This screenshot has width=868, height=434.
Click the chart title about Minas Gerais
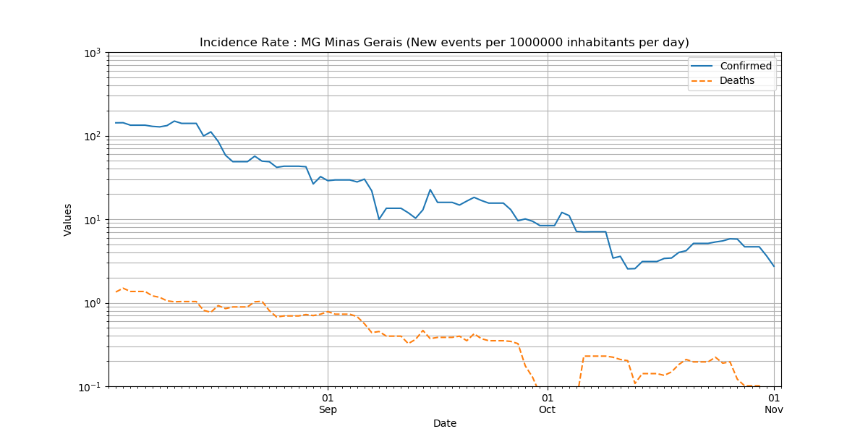(444, 43)
